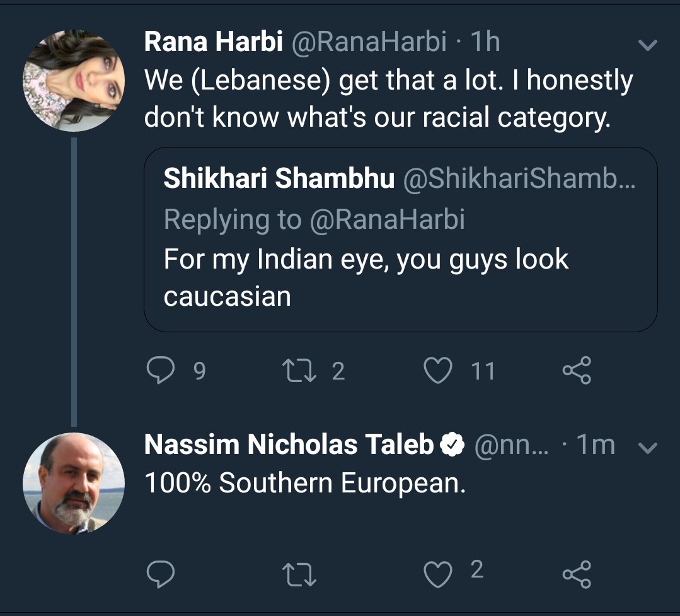
Task: Open the @RanaHarbi handle in header
Action: tap(369, 42)
